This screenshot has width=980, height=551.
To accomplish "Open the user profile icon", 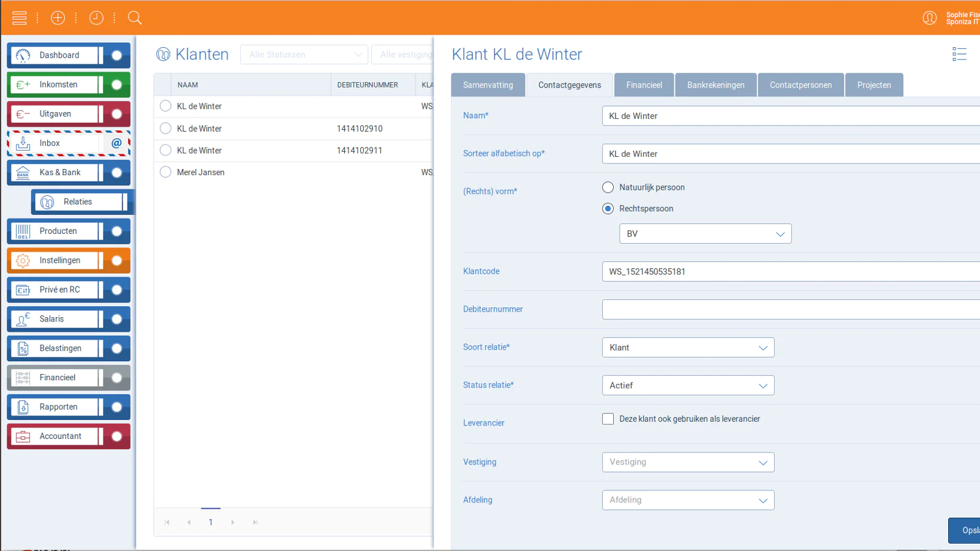I will (x=929, y=18).
